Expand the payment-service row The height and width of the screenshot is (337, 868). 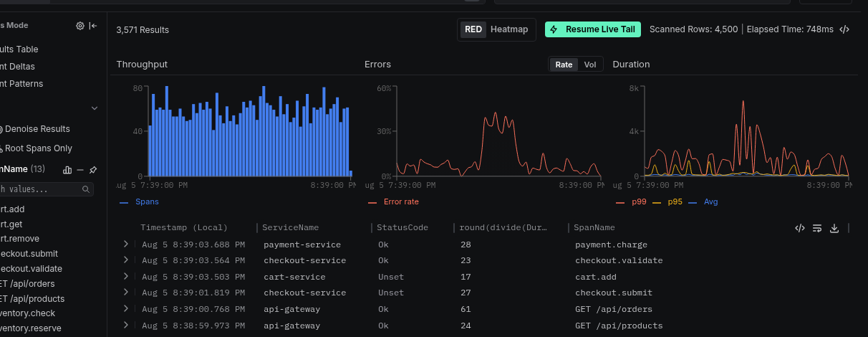point(126,244)
